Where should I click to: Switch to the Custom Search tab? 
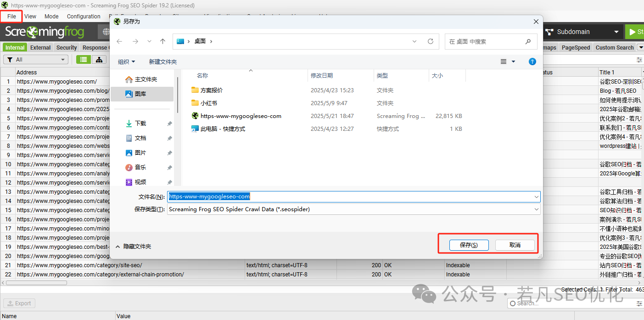pos(615,48)
